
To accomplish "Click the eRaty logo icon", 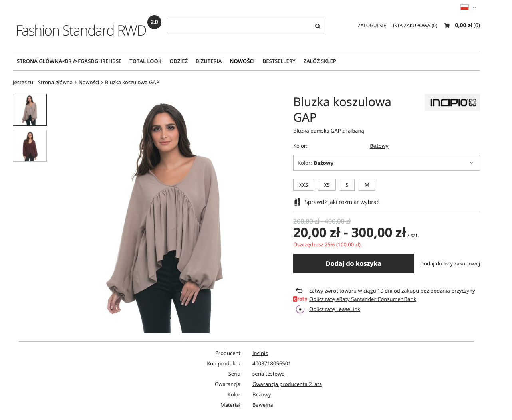I will click(x=300, y=299).
